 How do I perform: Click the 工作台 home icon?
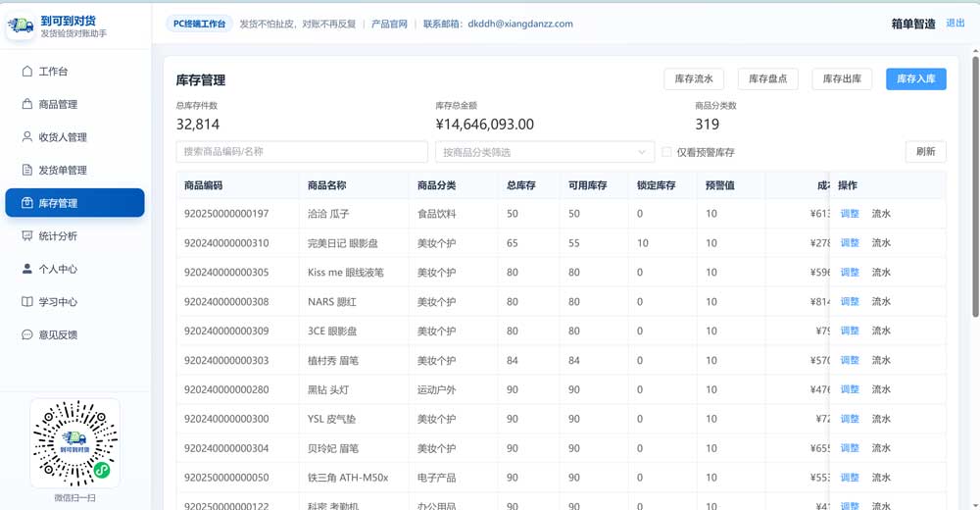click(26, 72)
